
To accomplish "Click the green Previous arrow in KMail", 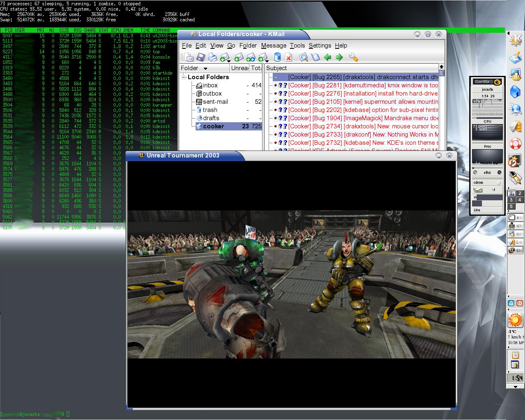I will (327, 57).
